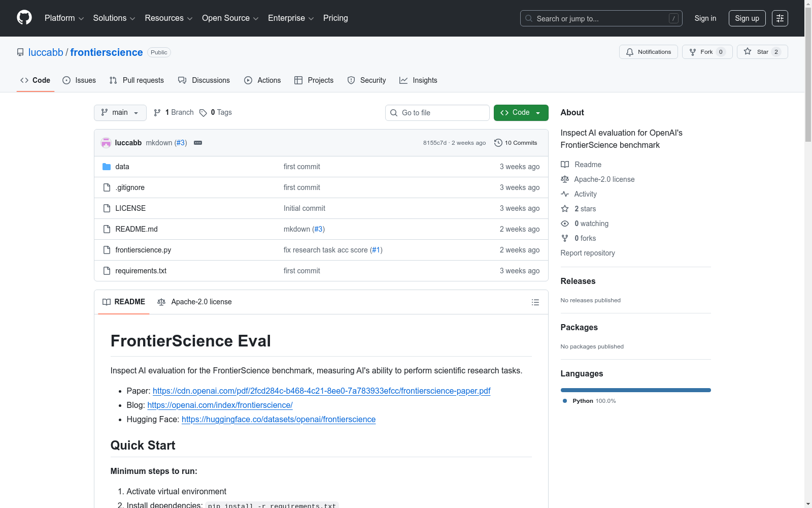This screenshot has width=812, height=508.
Task: Click the notifications bell icon
Action: coord(630,52)
